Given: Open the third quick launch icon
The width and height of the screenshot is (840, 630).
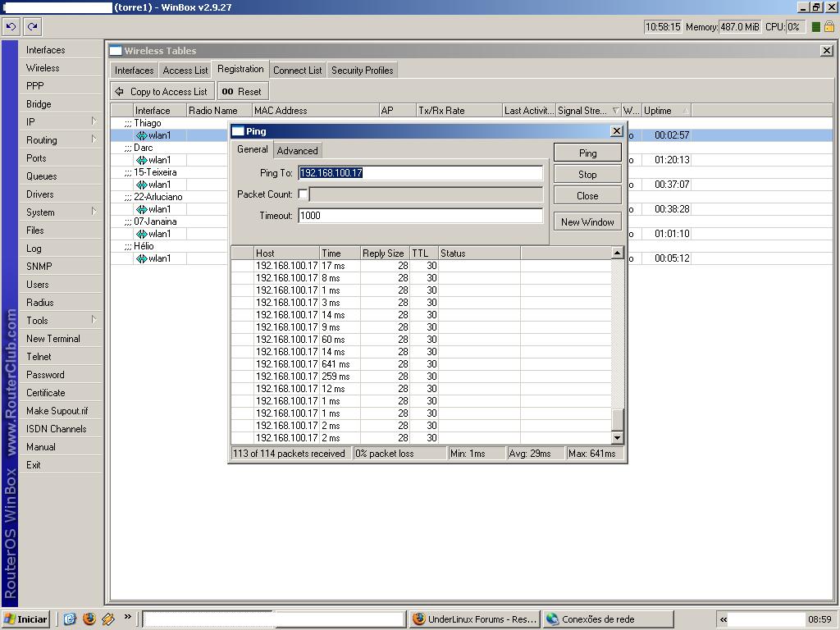Looking at the screenshot, I should [108, 619].
